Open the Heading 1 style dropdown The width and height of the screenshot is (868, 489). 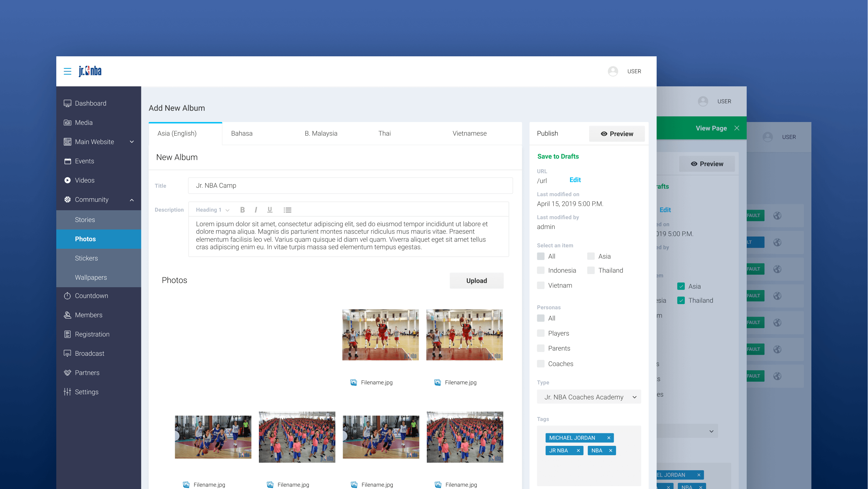coord(212,210)
